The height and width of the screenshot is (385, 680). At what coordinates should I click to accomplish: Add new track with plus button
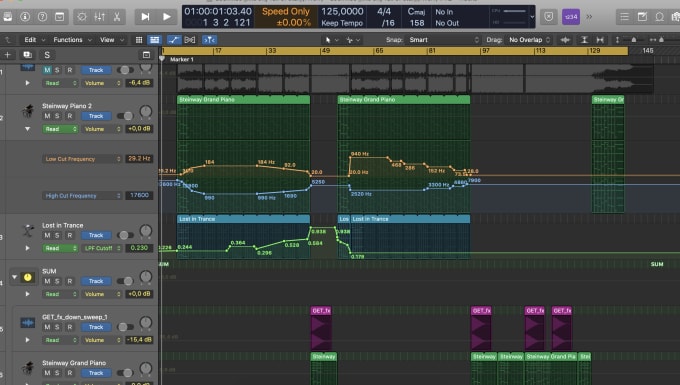(7, 55)
